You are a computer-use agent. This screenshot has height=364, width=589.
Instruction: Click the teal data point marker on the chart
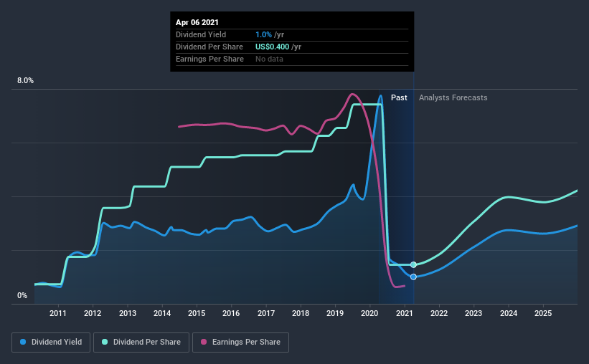413,264
